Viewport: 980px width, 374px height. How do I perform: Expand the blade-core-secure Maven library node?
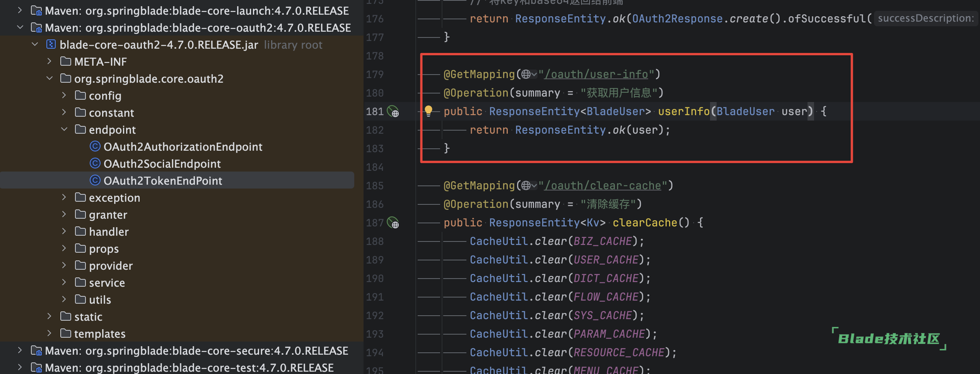pos(20,350)
